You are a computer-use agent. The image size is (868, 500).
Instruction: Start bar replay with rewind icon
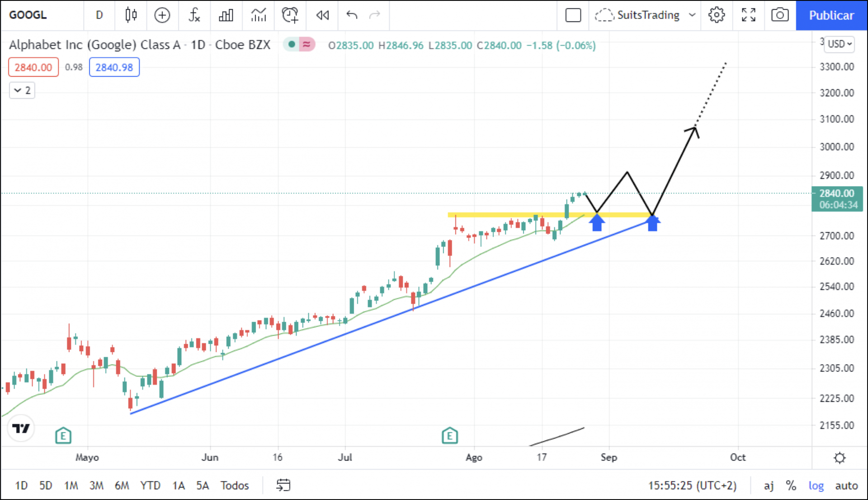pos(322,15)
